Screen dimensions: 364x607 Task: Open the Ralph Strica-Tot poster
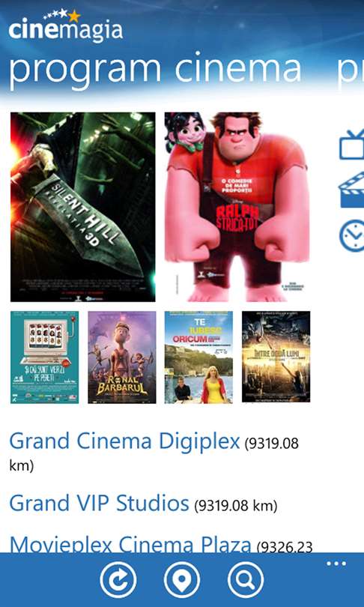(x=237, y=207)
